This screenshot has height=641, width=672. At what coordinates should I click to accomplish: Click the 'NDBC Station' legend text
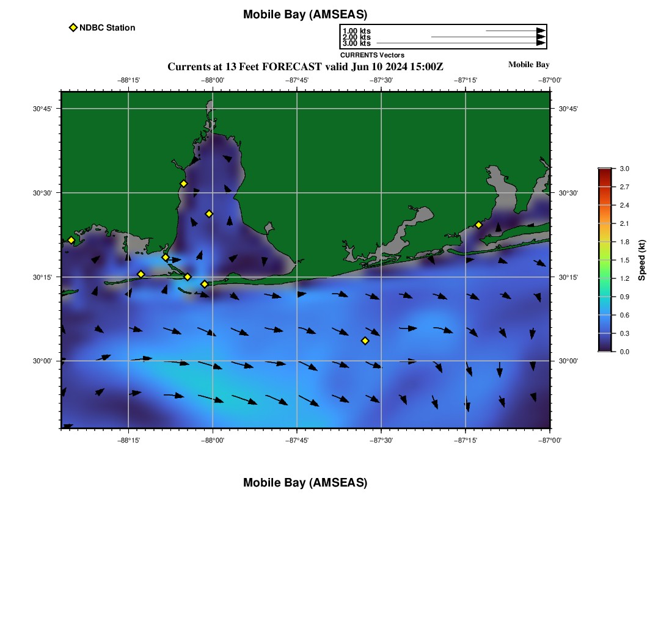pyautogui.click(x=107, y=27)
